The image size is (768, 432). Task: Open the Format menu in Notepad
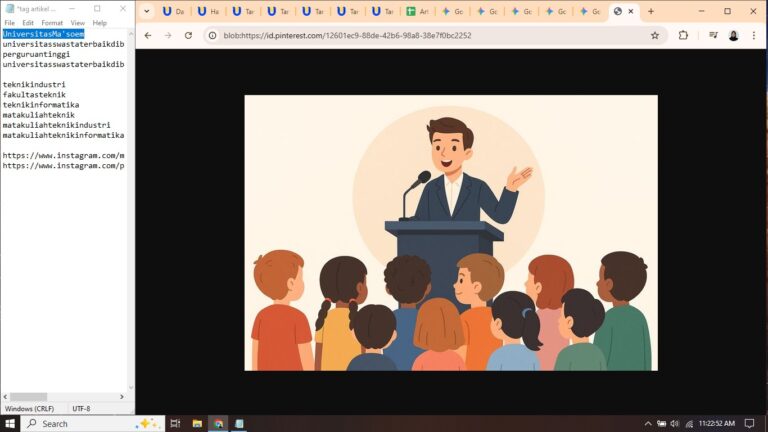pyautogui.click(x=52, y=22)
